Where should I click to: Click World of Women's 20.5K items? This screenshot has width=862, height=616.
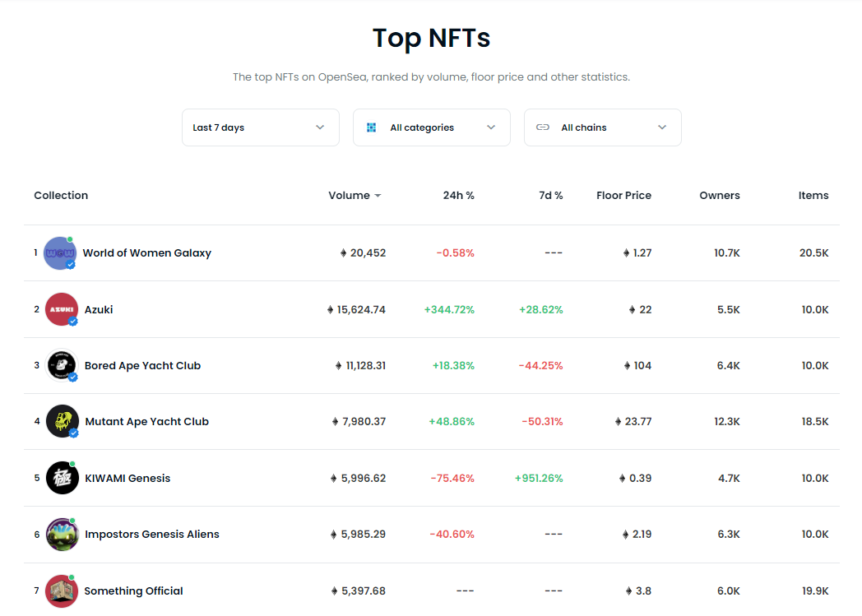pyautogui.click(x=814, y=253)
